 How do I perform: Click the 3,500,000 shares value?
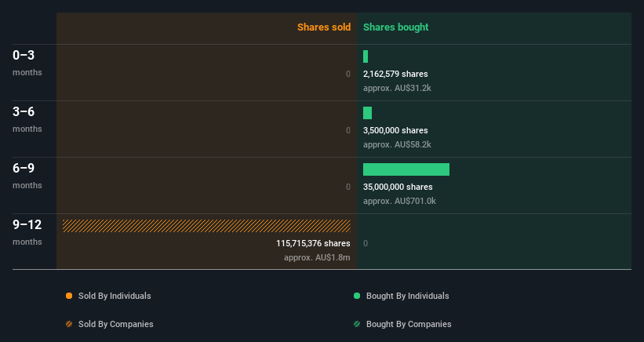pyautogui.click(x=395, y=130)
